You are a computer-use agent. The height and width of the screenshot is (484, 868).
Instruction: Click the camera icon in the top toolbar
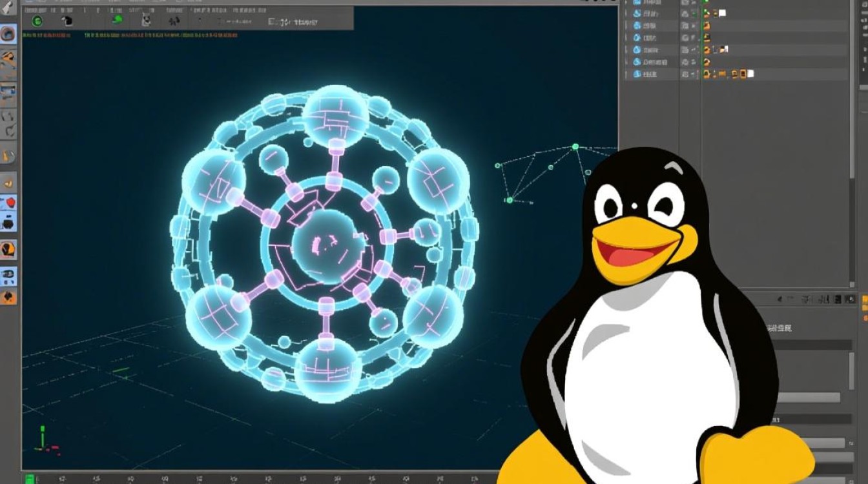[x=145, y=21]
